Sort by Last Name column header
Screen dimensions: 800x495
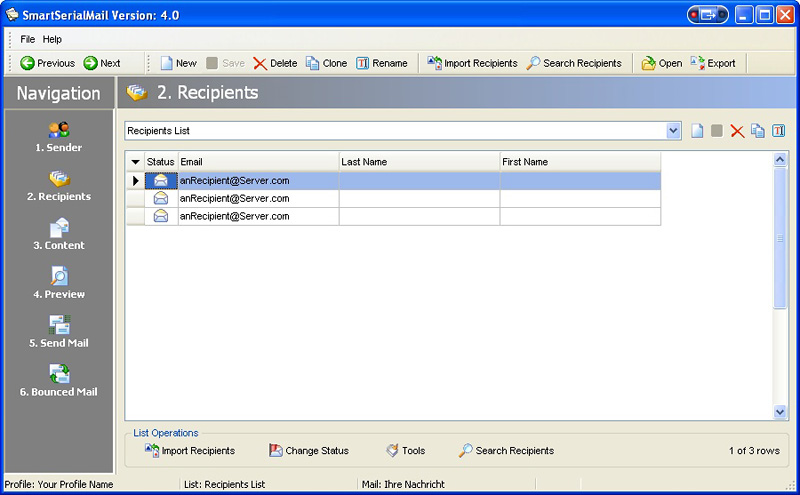click(419, 162)
